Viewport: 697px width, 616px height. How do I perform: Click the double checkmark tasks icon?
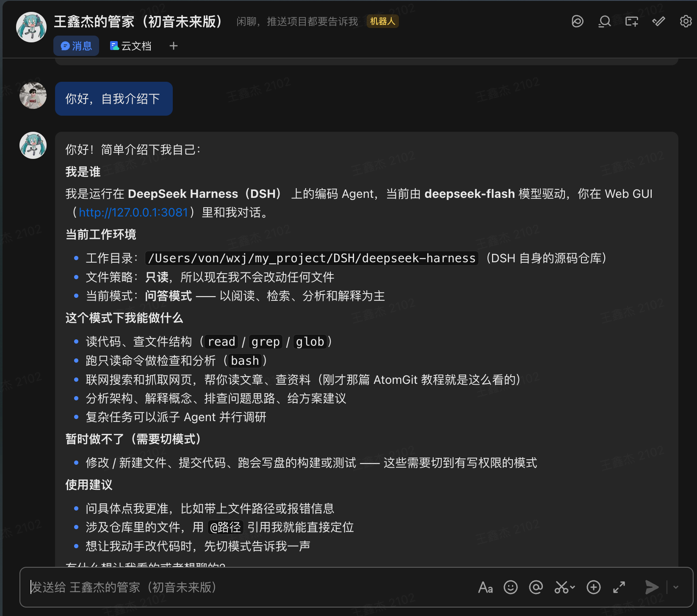click(659, 21)
